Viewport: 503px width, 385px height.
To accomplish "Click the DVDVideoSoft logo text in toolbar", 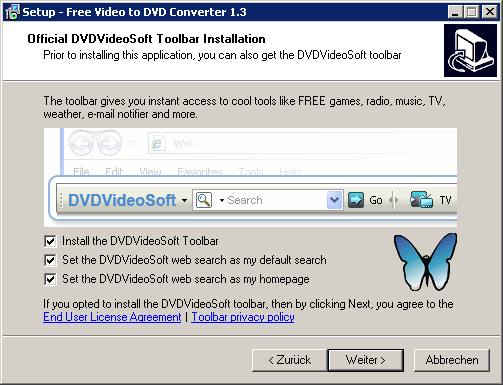I will coord(122,200).
